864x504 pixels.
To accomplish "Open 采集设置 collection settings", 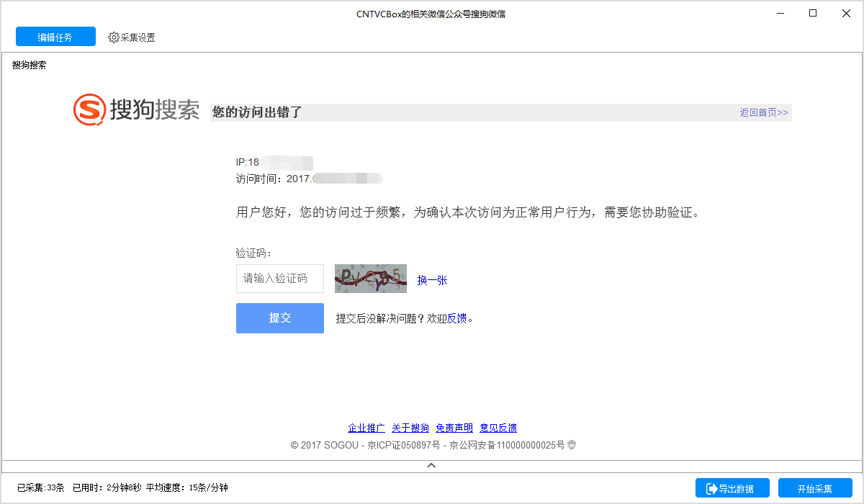I will pyautogui.click(x=132, y=37).
